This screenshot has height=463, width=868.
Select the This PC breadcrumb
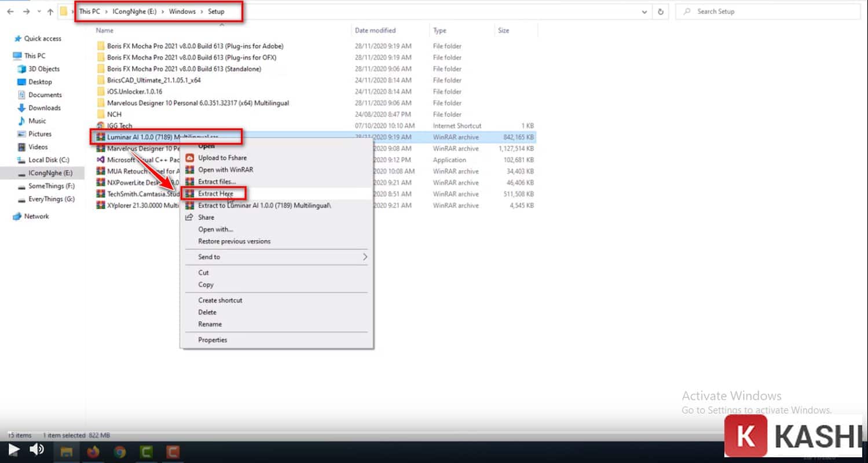tap(89, 12)
